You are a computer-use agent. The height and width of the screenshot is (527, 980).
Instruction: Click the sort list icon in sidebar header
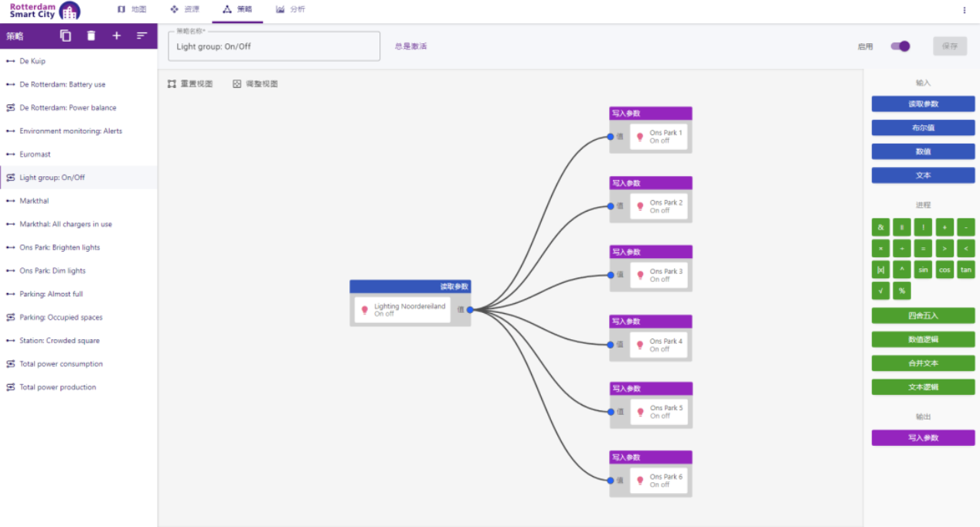click(142, 36)
